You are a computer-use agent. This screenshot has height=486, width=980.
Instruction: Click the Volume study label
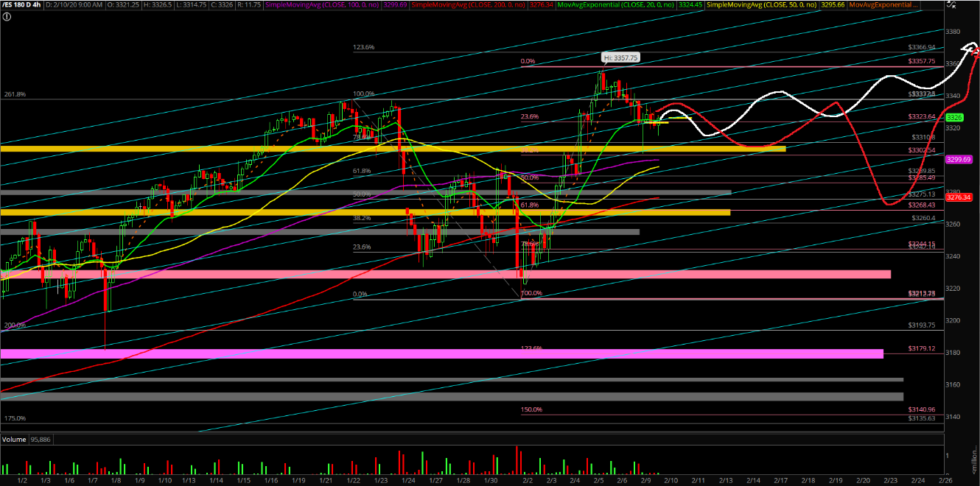15,440
